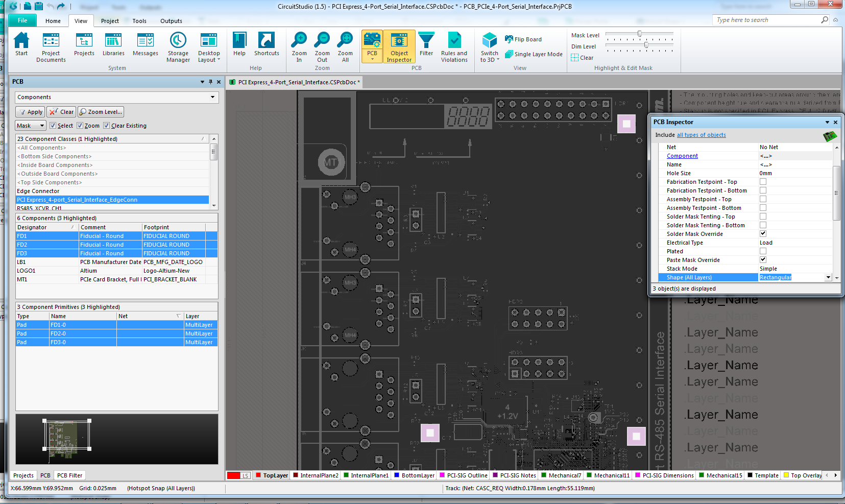
Task: Toggle the Clear Existing checkbox
Action: point(106,126)
